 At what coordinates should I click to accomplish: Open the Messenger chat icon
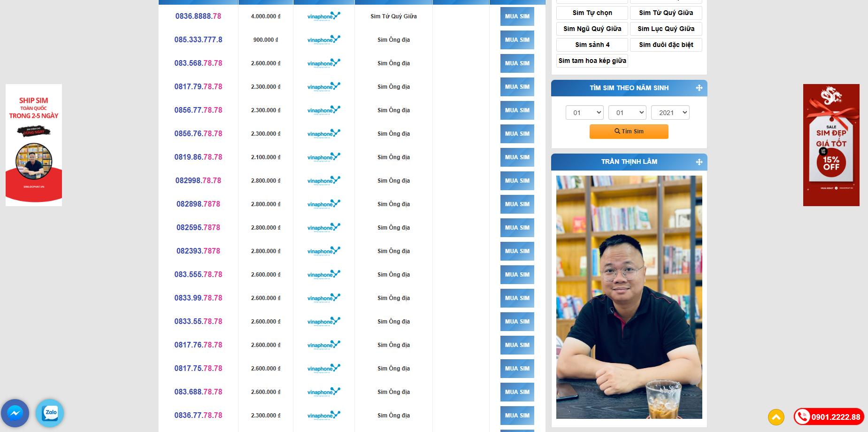[x=15, y=413]
